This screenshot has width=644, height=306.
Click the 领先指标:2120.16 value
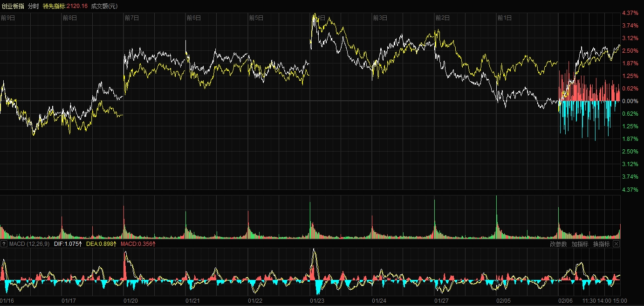coord(65,6)
